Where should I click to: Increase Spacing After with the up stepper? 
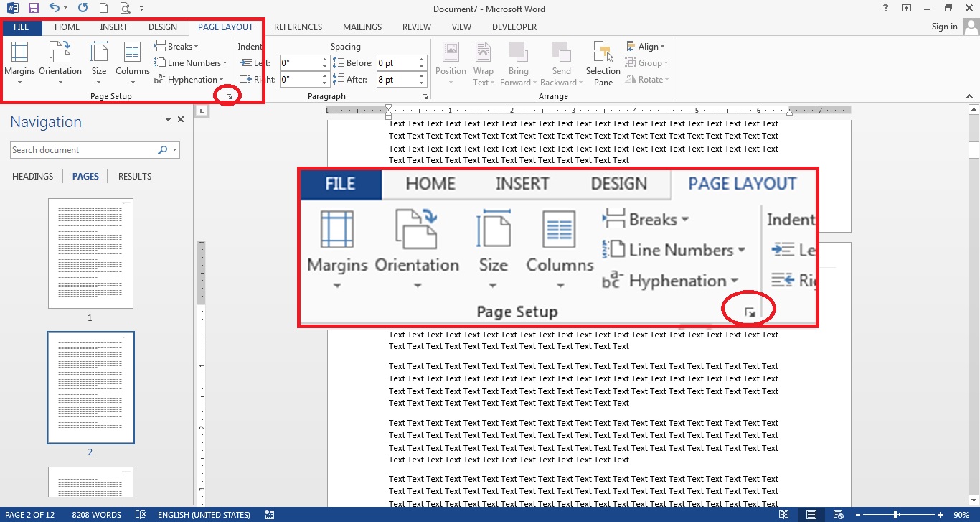pos(421,75)
